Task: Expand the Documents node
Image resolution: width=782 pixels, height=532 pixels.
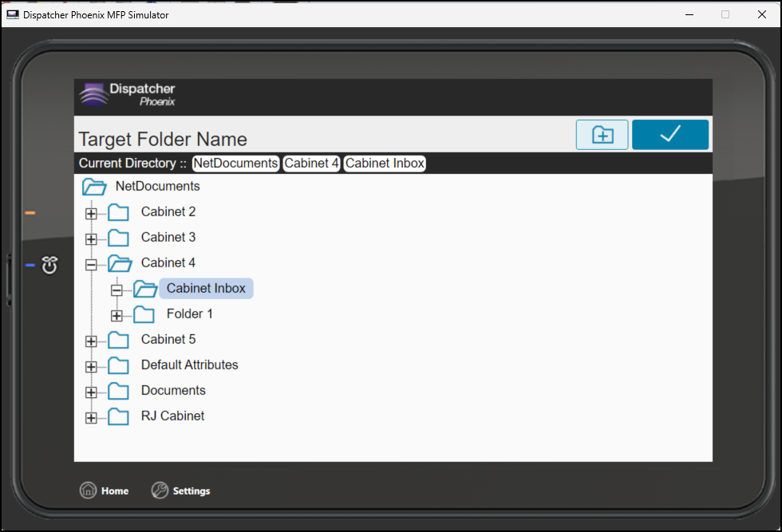Action: pos(91,392)
